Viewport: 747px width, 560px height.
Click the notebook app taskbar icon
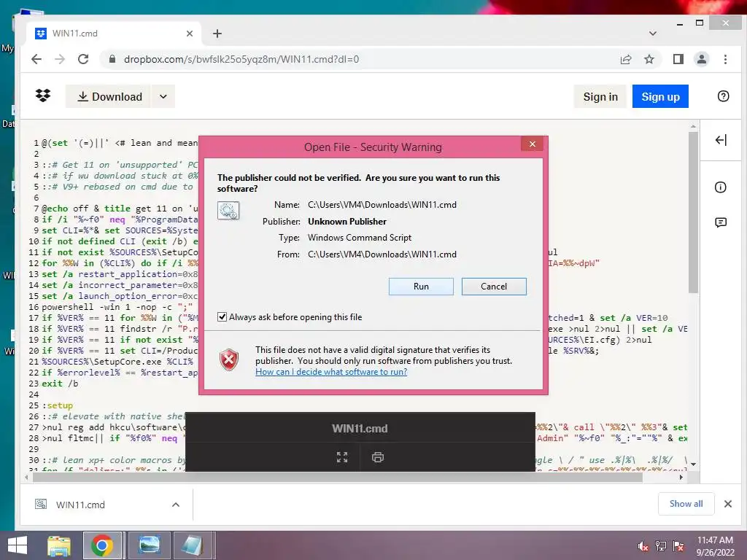193,545
